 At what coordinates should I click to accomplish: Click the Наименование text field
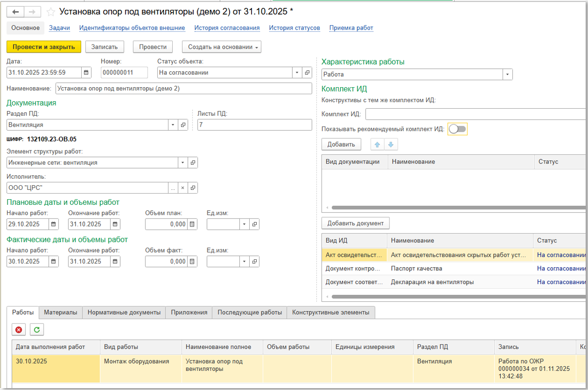pyautogui.click(x=183, y=89)
